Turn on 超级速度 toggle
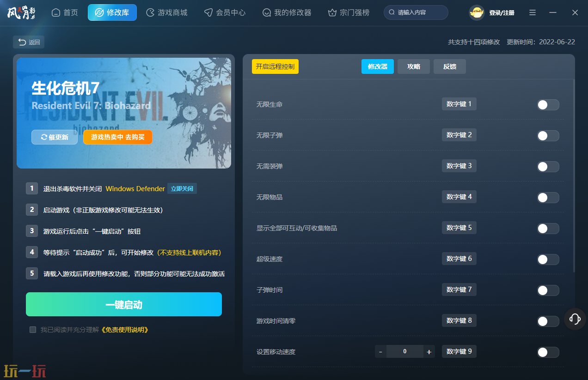 [x=548, y=259]
